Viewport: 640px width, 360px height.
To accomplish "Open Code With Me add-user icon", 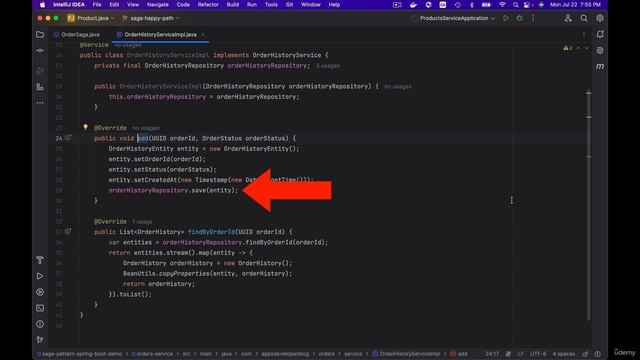I will [x=568, y=18].
